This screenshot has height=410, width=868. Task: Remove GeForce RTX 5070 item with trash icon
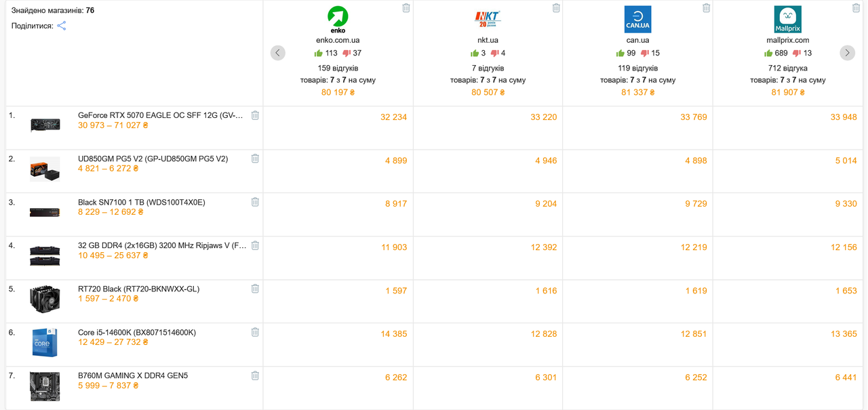(255, 115)
